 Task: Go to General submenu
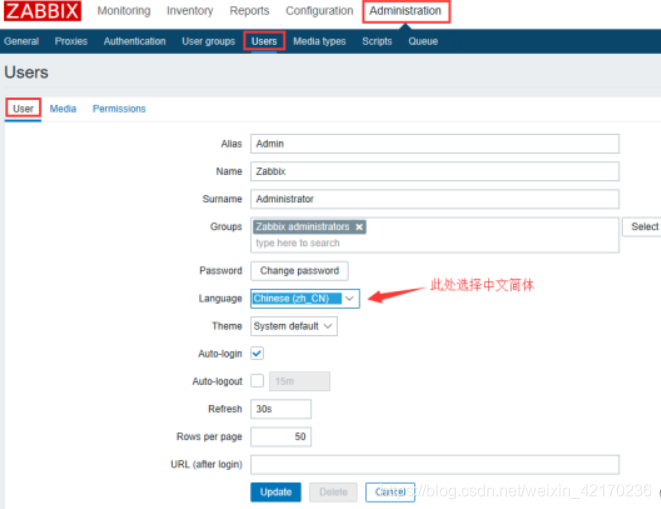[21, 41]
